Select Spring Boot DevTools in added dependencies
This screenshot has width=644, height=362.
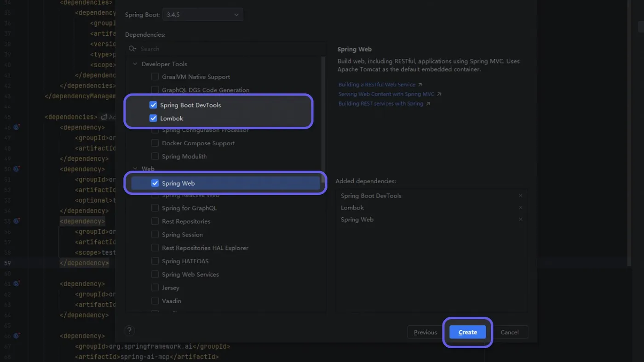tap(371, 196)
